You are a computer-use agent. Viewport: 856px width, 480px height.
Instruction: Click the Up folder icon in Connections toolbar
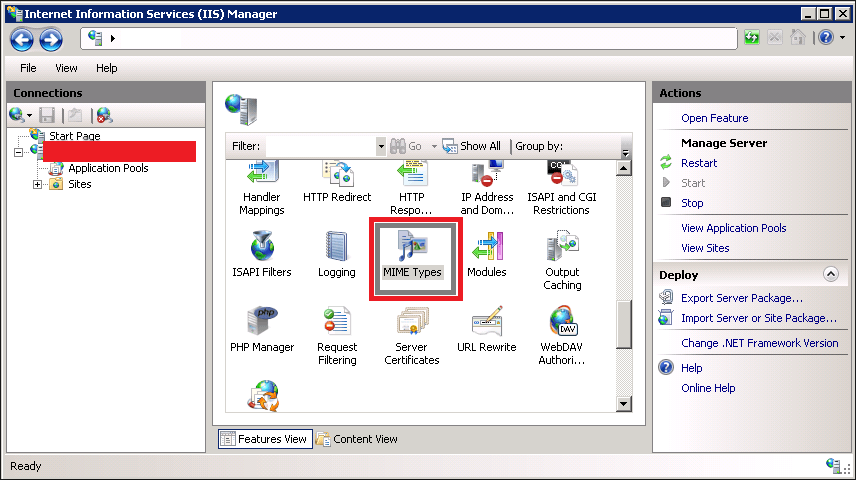coord(75,115)
